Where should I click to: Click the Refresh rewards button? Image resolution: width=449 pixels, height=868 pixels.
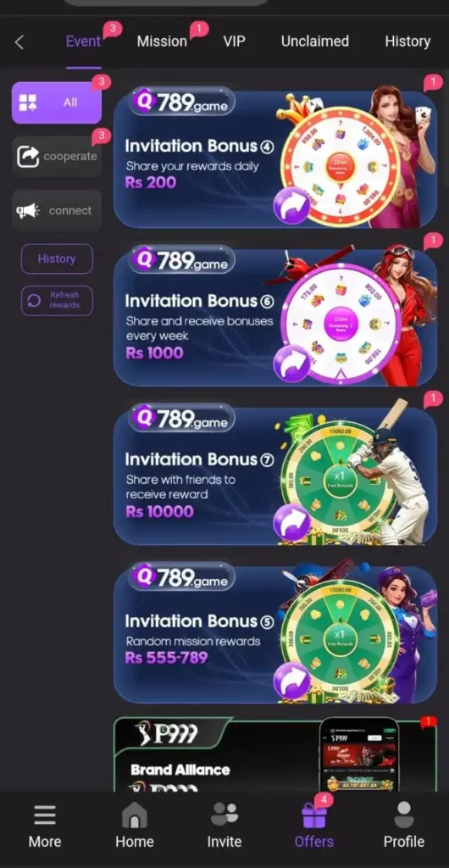57,300
